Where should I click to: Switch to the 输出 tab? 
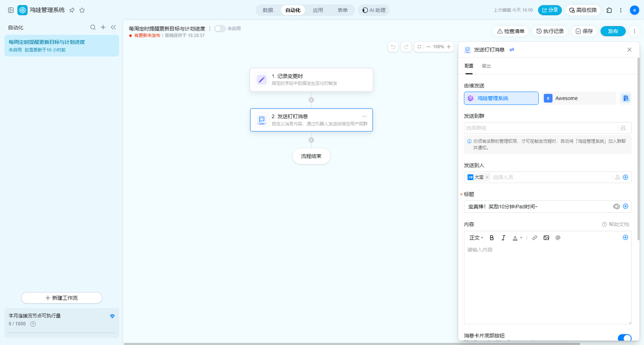pos(487,66)
